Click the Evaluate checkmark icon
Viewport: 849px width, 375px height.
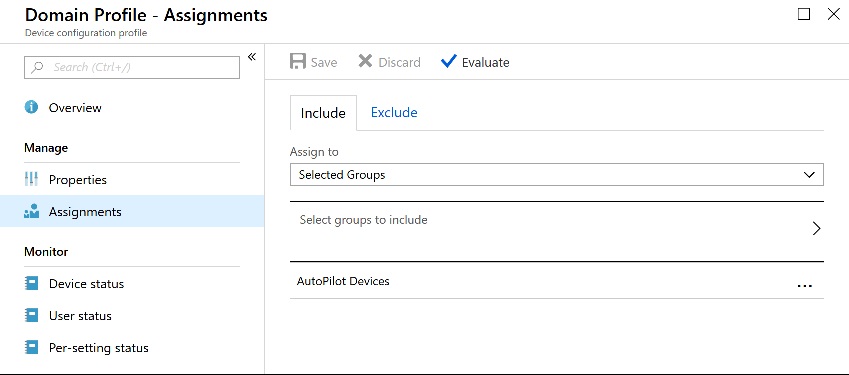pyautogui.click(x=449, y=62)
